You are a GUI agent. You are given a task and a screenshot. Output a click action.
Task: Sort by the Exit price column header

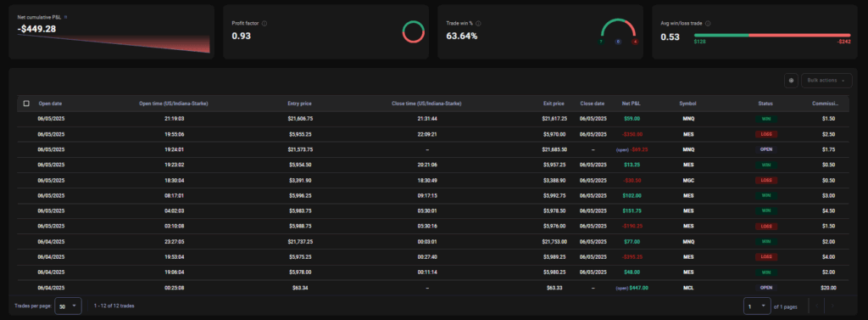pos(554,104)
